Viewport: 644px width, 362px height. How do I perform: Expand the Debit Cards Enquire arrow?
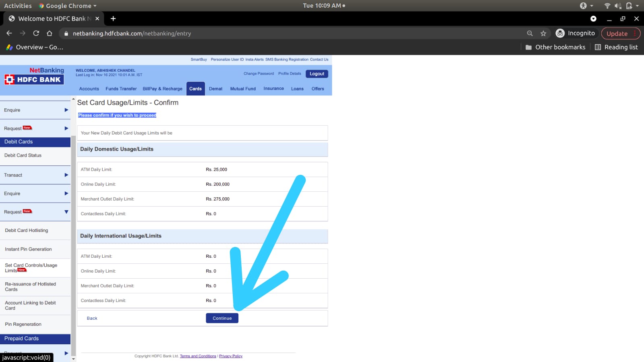[66, 194]
